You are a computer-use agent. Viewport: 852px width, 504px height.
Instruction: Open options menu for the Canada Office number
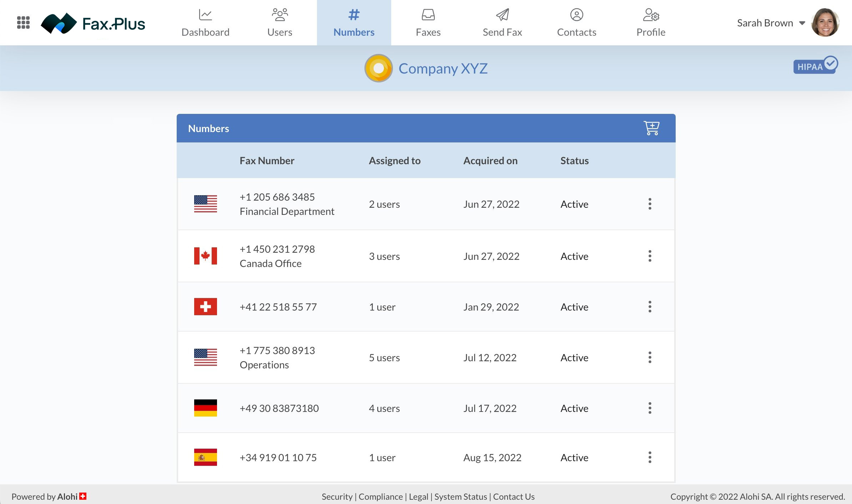(650, 256)
